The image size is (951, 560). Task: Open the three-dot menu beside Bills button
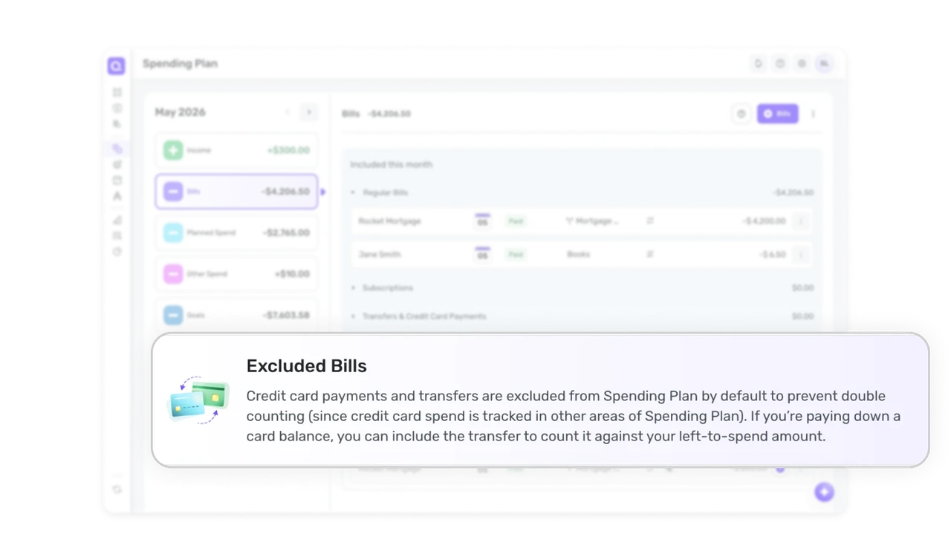[813, 114]
